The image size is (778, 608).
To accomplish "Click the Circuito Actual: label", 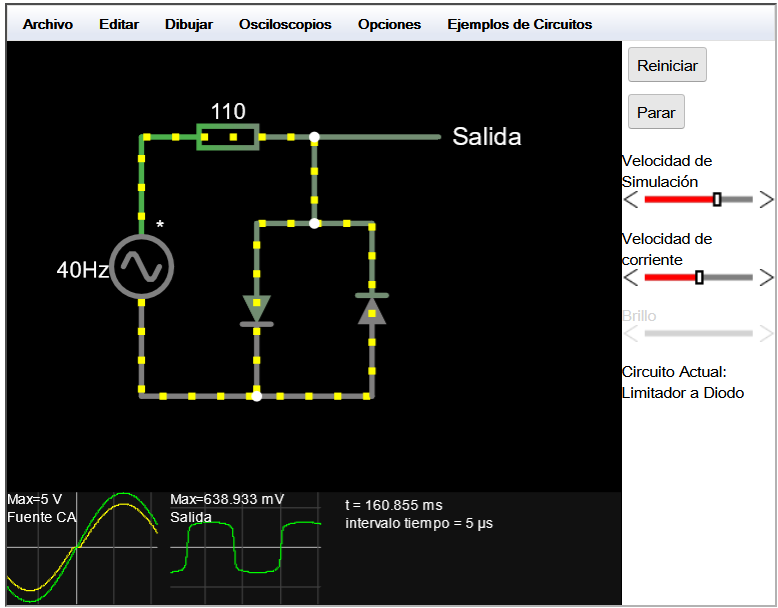I will pyautogui.click(x=674, y=372).
